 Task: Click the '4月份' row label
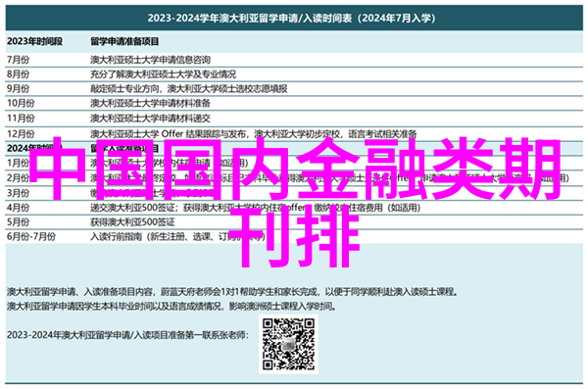18,208
